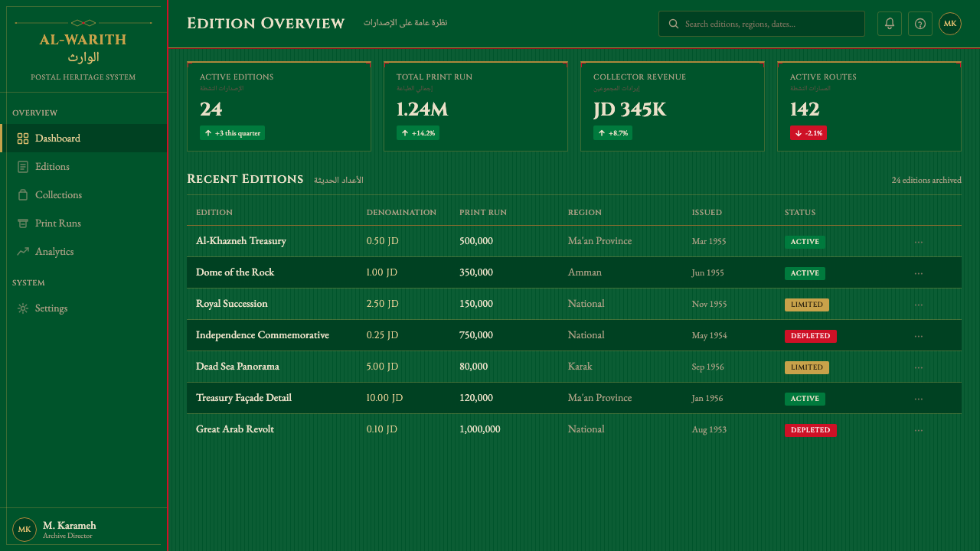Screen dimensions: 980x551
Task: Click the +8.7% revenue badge
Action: (x=612, y=133)
